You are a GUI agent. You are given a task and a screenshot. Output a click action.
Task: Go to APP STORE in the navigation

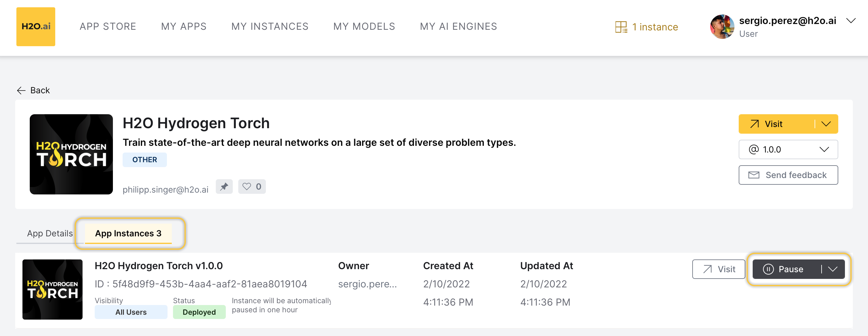tap(108, 26)
